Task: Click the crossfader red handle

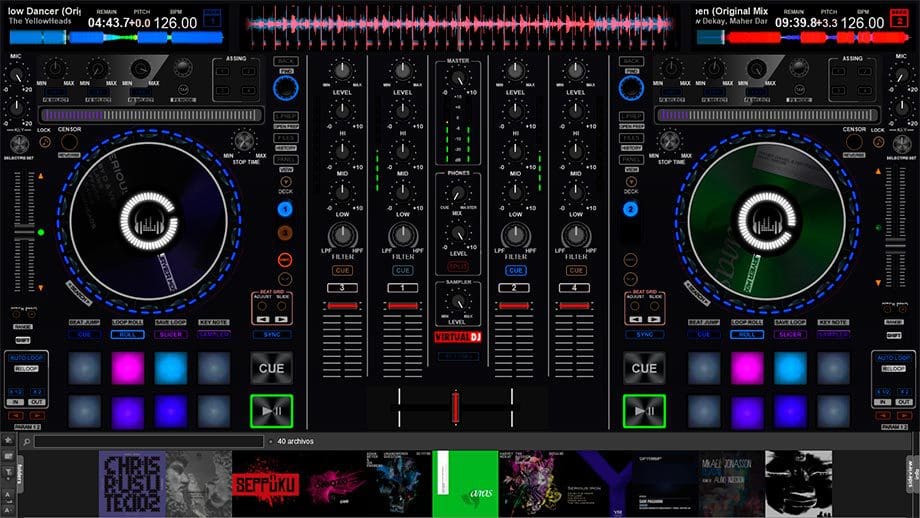Action: click(455, 407)
